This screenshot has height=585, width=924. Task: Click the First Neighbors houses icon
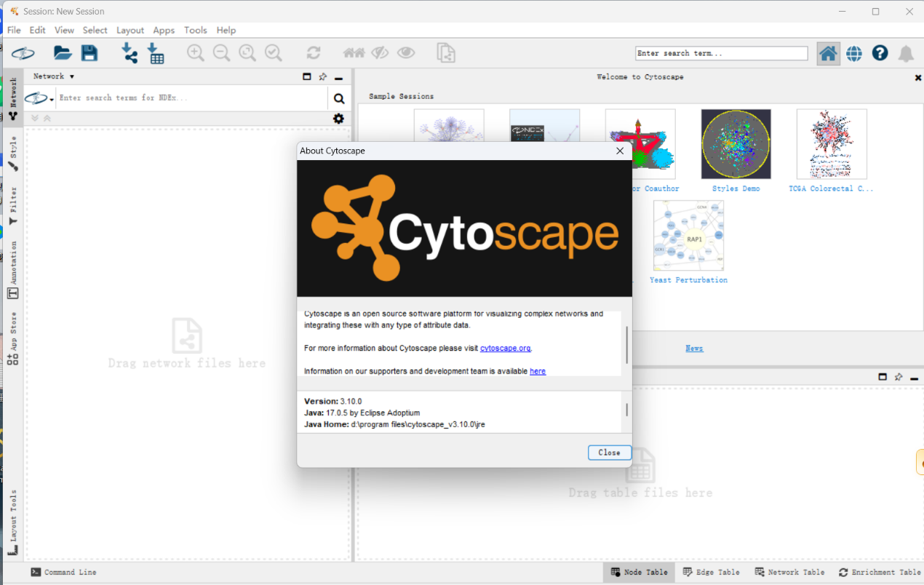[x=354, y=53]
